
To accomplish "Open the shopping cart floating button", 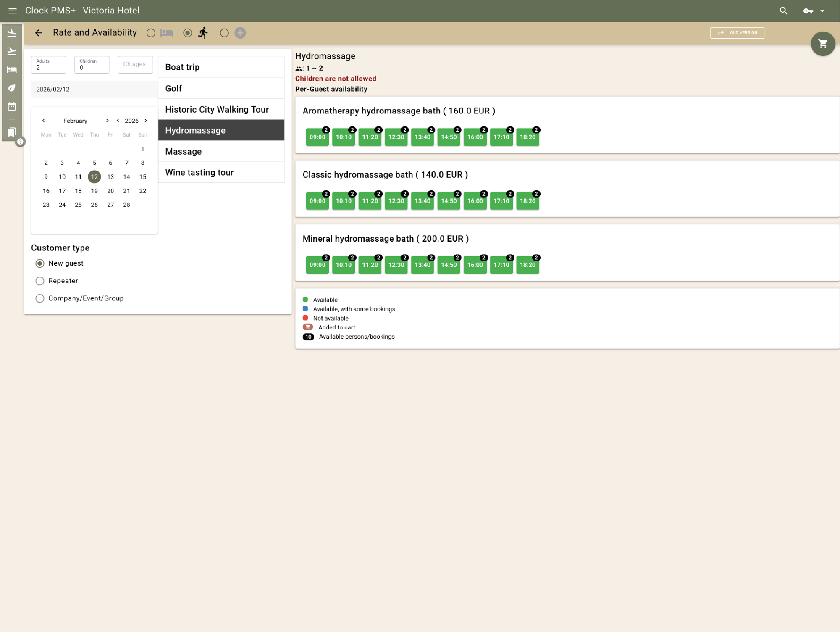I will 823,44.
